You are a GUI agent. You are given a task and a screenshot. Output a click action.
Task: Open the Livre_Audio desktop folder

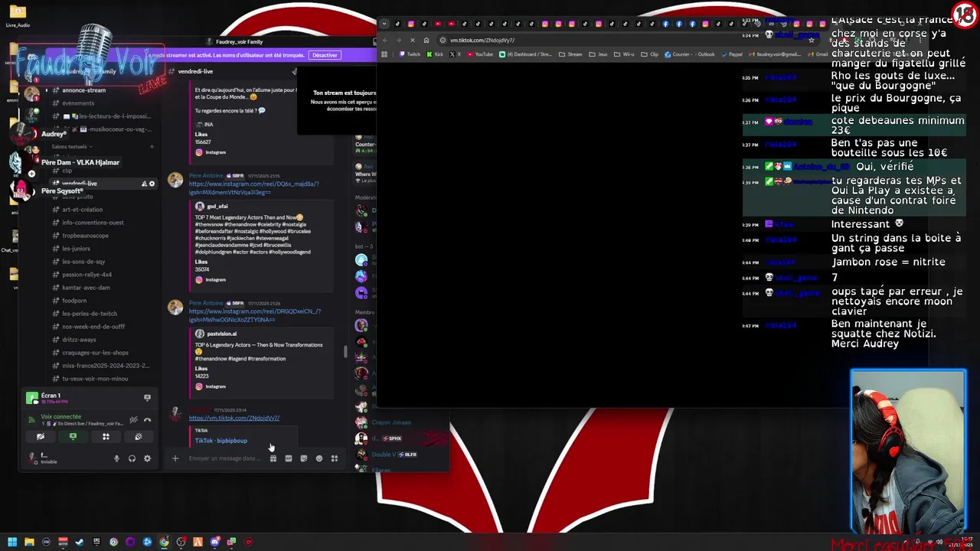[18, 15]
